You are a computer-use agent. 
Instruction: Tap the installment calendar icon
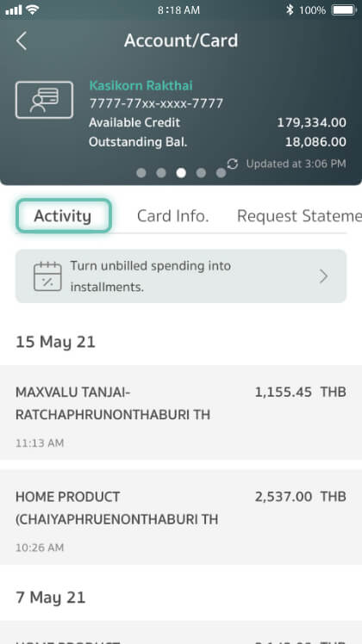pos(47,276)
